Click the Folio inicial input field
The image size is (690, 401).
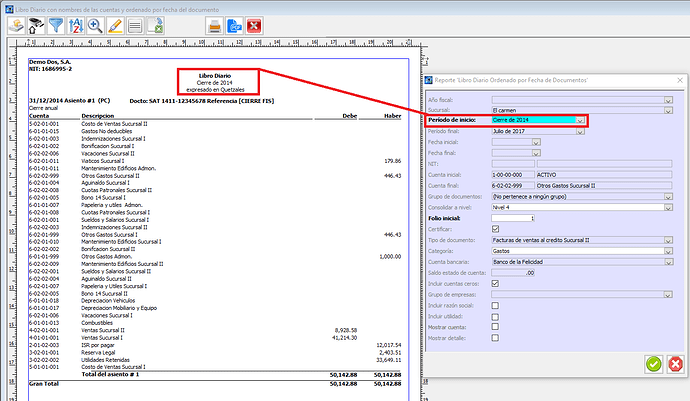tap(514, 218)
